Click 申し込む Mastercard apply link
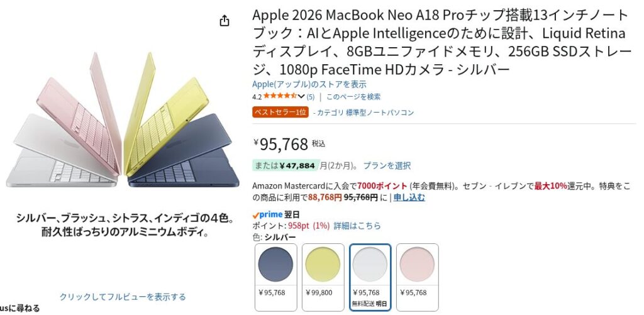Screen dimensions: 644x315 click(x=409, y=197)
